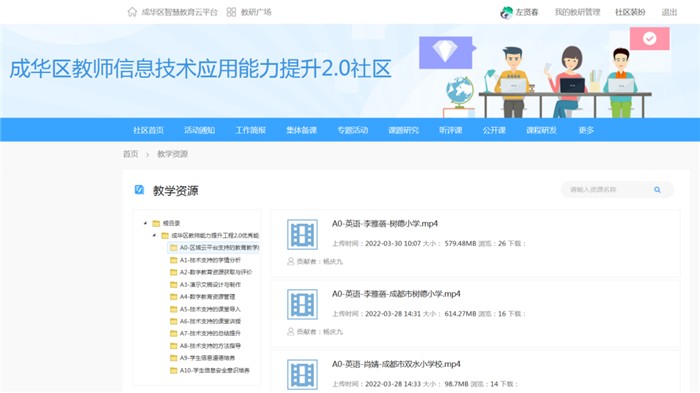Image resolution: width=700 pixels, height=393 pixels.
Task: Open file A0-英语-李雅蓓-树德小学.mp4
Action: coord(385,224)
